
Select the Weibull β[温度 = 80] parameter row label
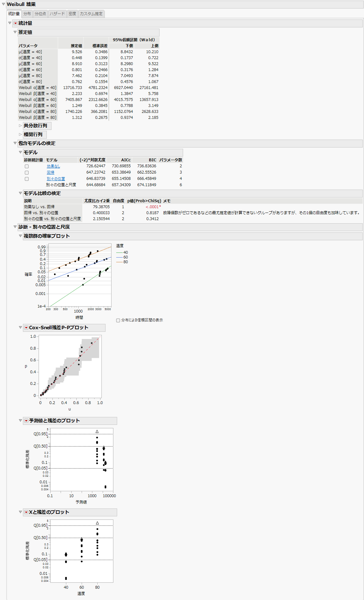pos(37,118)
